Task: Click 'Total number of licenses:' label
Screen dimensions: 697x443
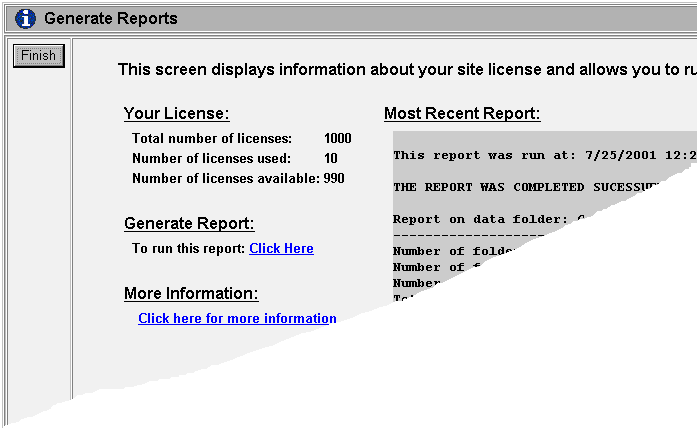Action: pos(212,138)
